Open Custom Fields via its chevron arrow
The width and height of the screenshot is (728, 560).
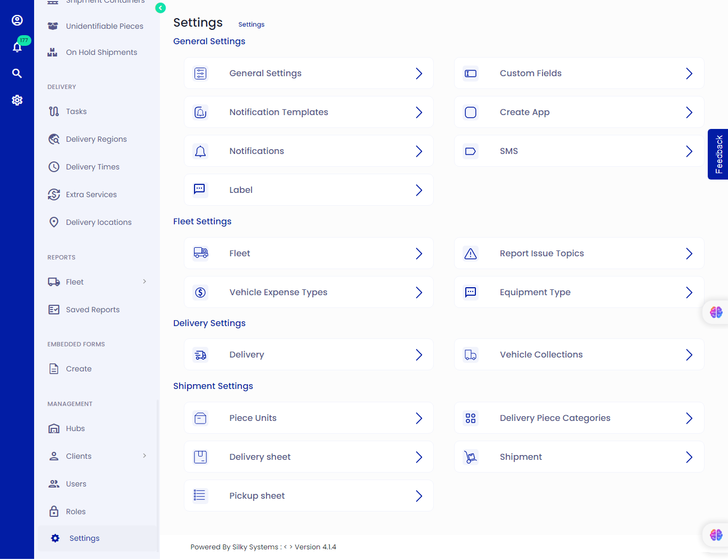(689, 74)
